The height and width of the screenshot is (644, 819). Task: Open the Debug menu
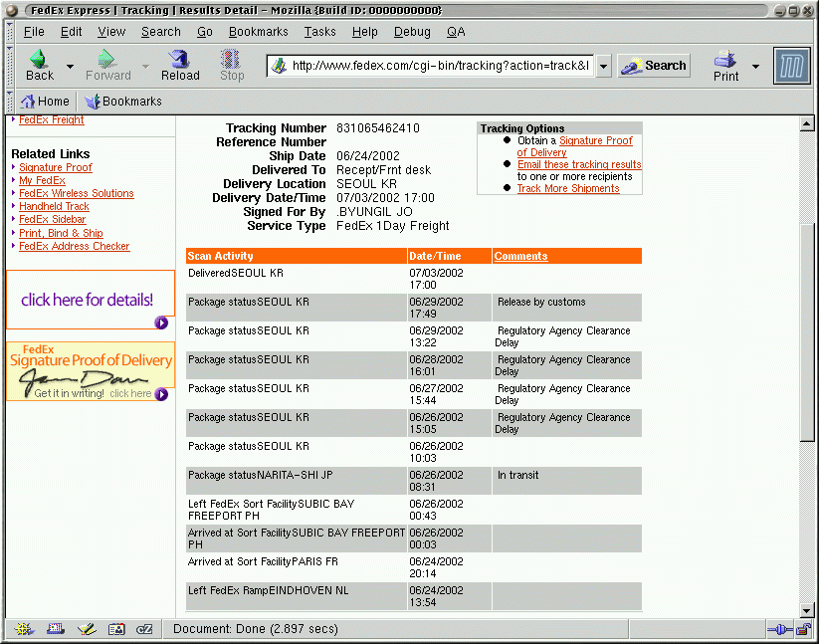click(x=412, y=32)
